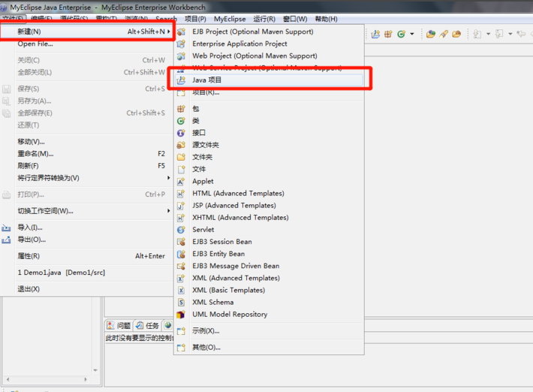Open the previous annotation toolbar dropdown arrow
Image resolution: width=533 pixels, height=392 pixels.
[x=510, y=34]
